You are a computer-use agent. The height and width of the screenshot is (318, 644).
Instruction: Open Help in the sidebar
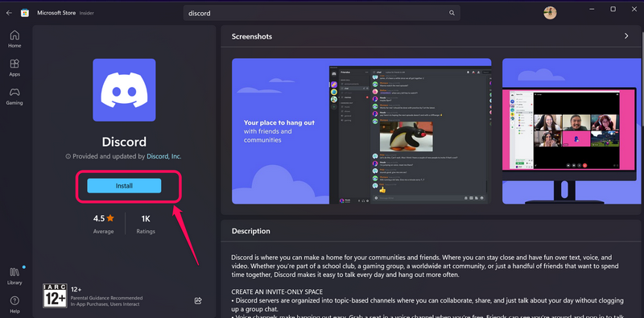point(14,304)
